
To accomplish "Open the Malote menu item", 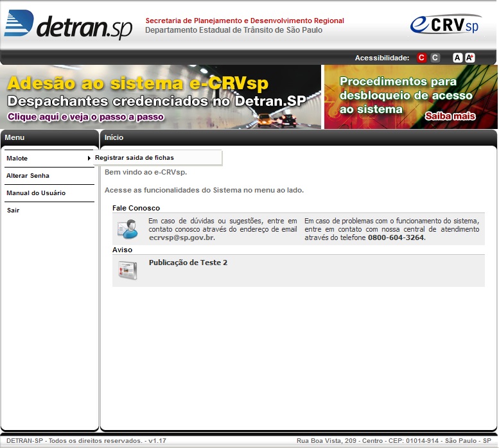I will coord(49,159).
